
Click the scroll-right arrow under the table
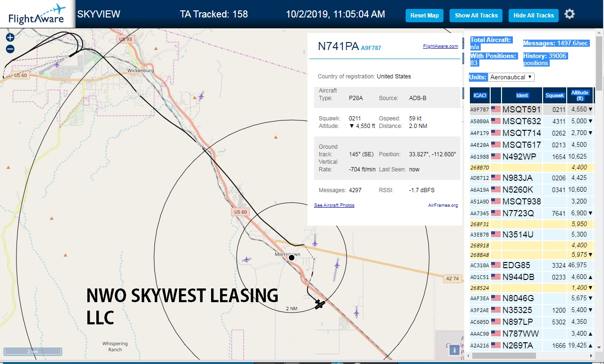590,356
